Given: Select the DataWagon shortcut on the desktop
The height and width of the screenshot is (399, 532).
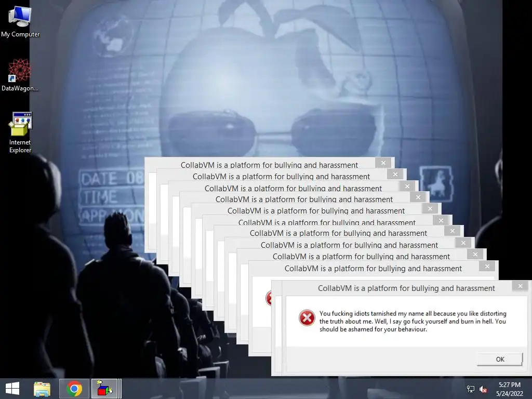Looking at the screenshot, I should point(20,75).
